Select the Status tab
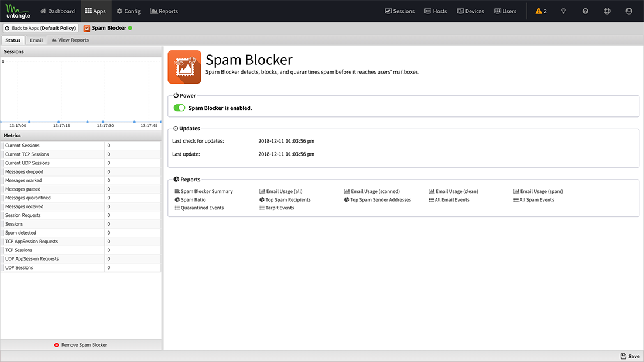 tap(13, 40)
